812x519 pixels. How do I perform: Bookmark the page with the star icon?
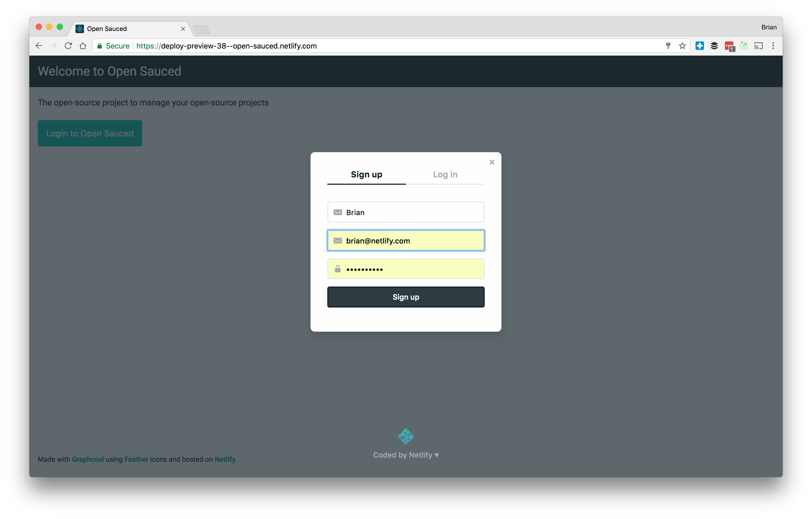pyautogui.click(x=682, y=46)
